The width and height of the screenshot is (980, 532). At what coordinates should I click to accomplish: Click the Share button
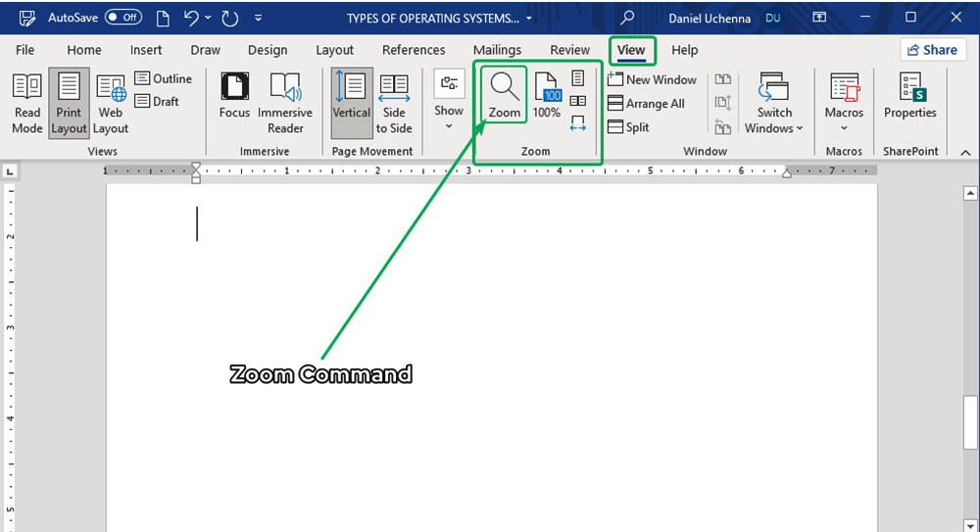pos(932,50)
